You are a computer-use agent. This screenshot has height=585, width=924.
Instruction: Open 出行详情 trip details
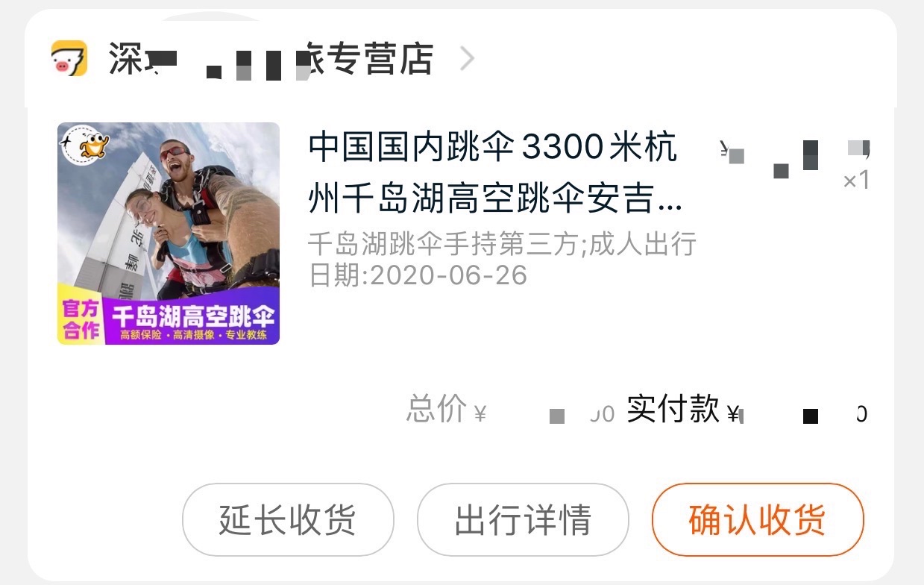tap(523, 519)
